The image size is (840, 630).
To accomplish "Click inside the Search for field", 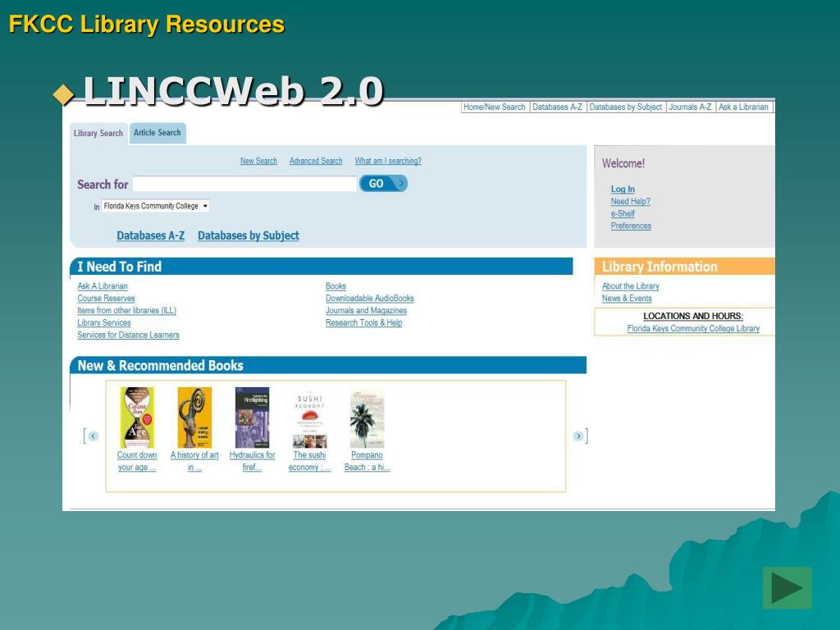I will pos(244,184).
